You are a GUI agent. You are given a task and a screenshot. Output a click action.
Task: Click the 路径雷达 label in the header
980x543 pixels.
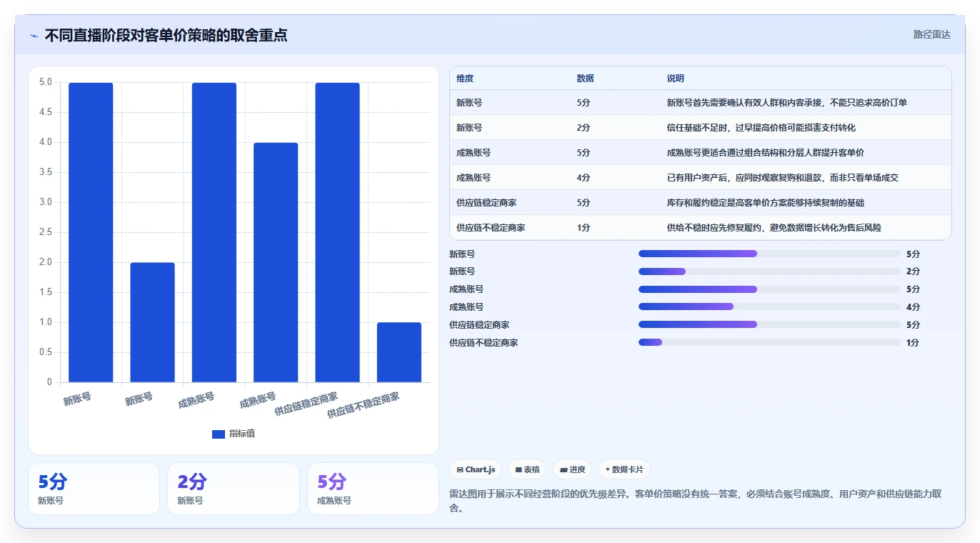932,34
